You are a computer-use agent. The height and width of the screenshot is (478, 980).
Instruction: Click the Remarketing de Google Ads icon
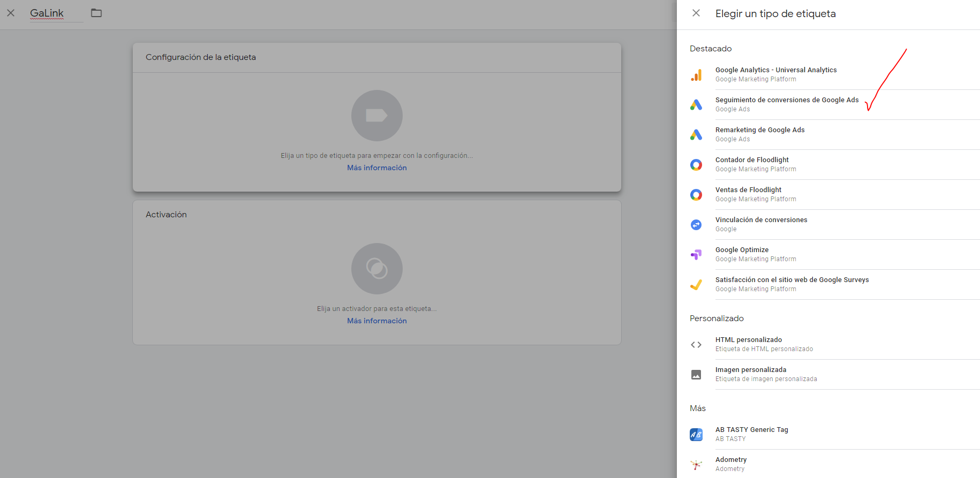point(696,135)
